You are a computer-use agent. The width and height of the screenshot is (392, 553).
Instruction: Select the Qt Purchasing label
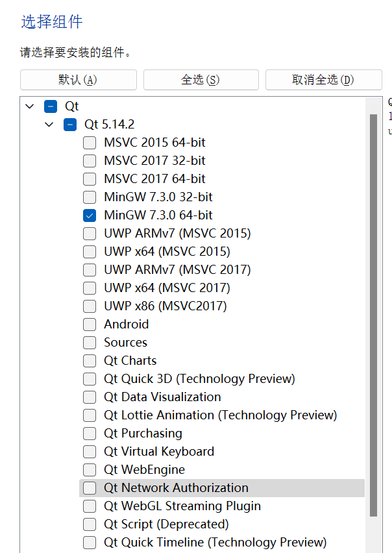point(143,434)
